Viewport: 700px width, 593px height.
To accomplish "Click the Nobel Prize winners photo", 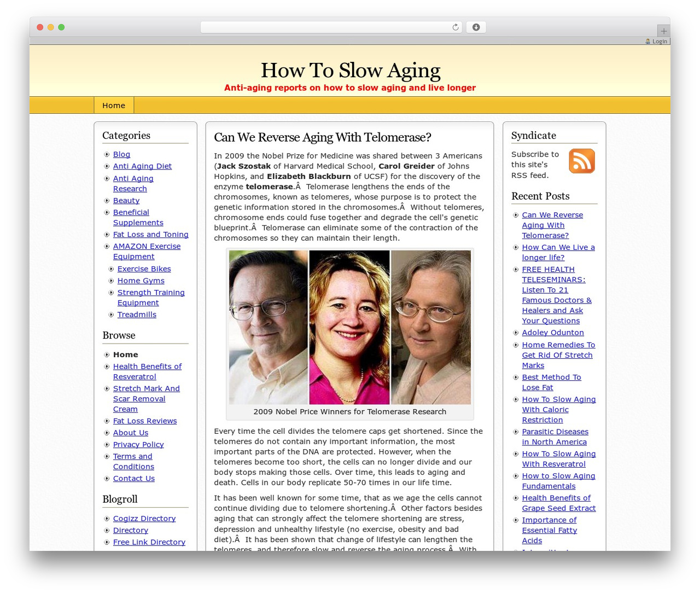I will (350, 327).
